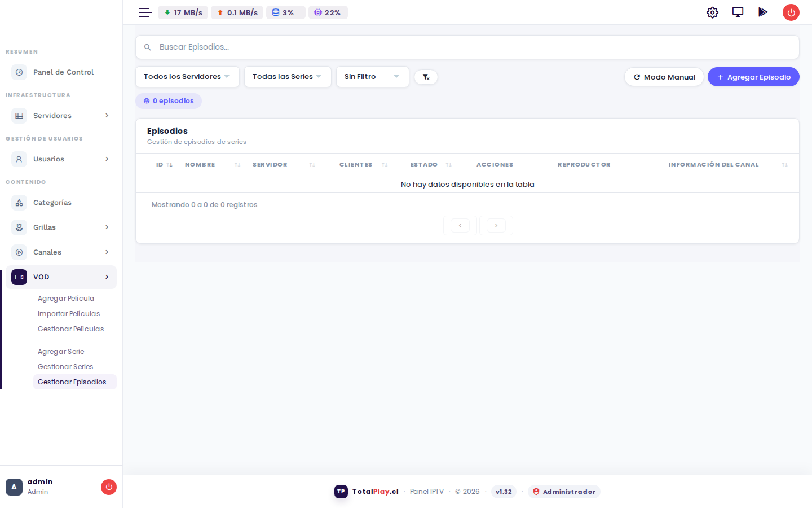Open the Todas las Series dropdown
Viewport: 812px width, 508px height.
[288, 77]
